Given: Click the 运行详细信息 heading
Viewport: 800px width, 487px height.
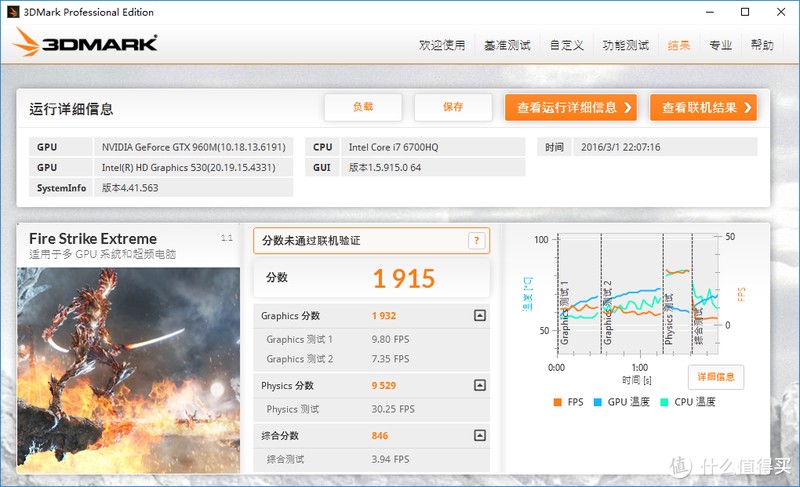Looking at the screenshot, I should pos(71,109).
